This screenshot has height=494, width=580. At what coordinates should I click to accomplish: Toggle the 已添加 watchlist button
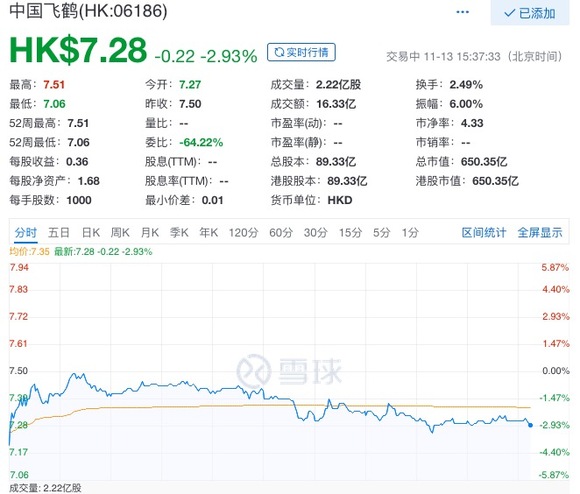click(530, 13)
